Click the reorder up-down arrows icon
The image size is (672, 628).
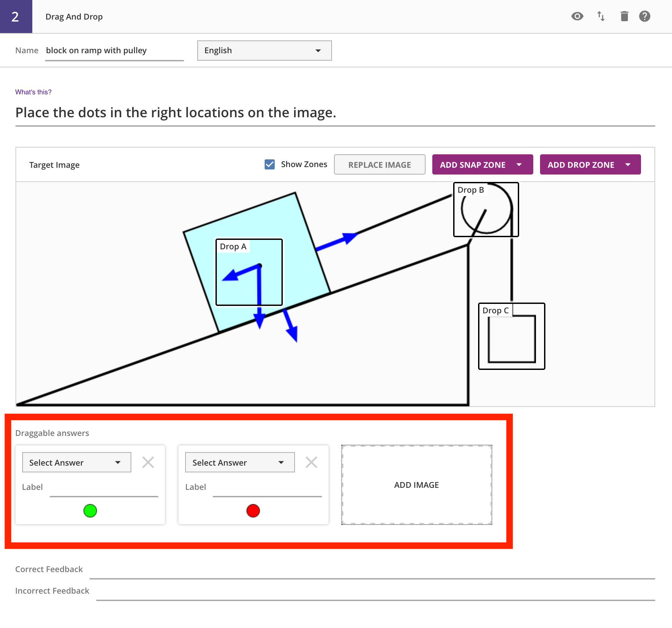click(x=601, y=16)
